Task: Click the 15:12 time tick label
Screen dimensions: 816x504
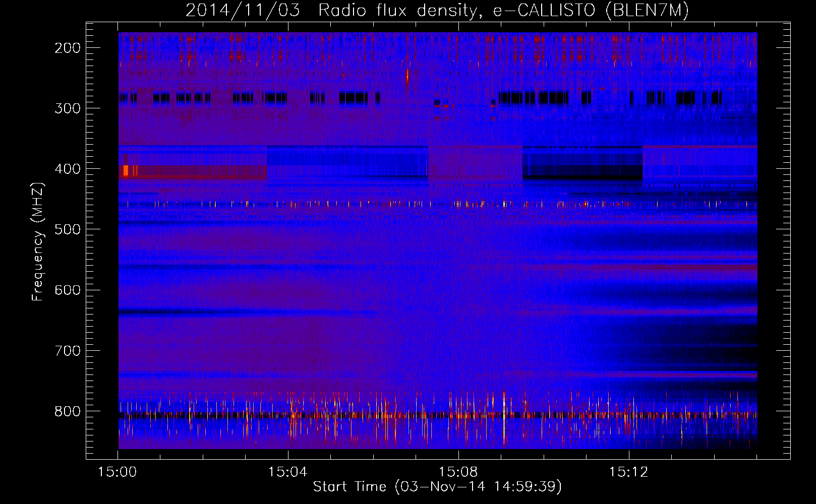Action: tap(629, 472)
